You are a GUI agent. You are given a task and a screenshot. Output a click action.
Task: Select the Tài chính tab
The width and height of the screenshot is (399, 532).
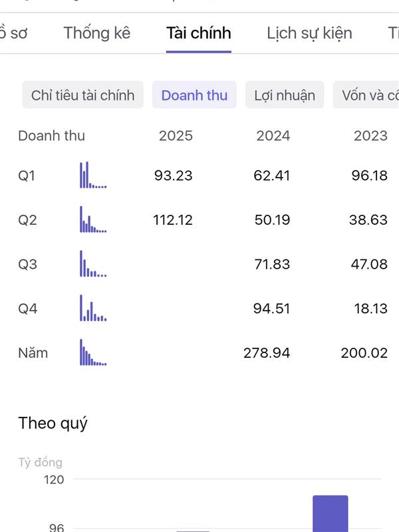(198, 33)
